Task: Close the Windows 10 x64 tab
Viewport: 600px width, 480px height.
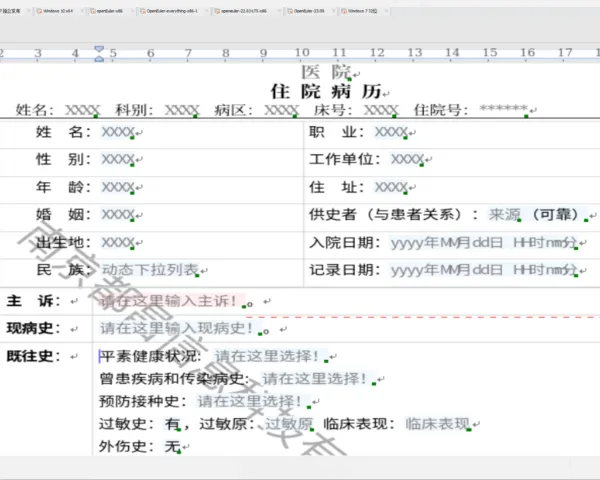Action: (x=82, y=11)
